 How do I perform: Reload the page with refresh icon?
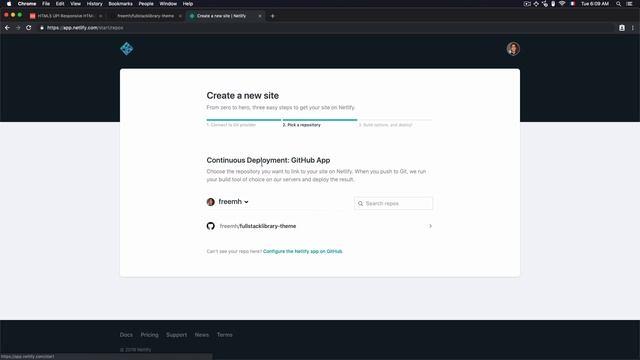pyautogui.click(x=29, y=28)
